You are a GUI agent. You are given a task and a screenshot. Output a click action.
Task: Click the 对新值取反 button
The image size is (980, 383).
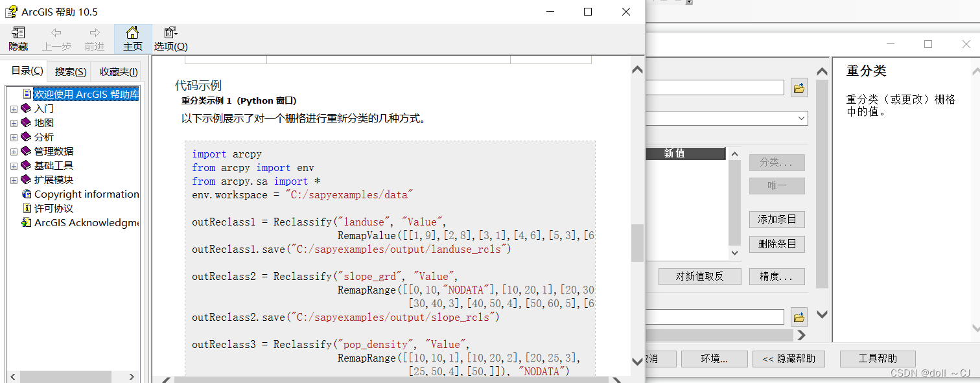pos(700,277)
